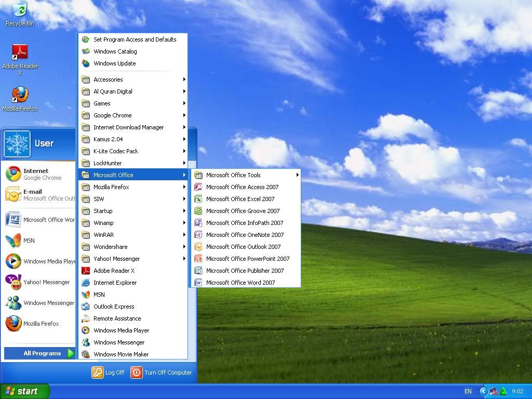Click the Adobe Reader X icon in the programs list
The image size is (532, 399).
(x=86, y=270)
